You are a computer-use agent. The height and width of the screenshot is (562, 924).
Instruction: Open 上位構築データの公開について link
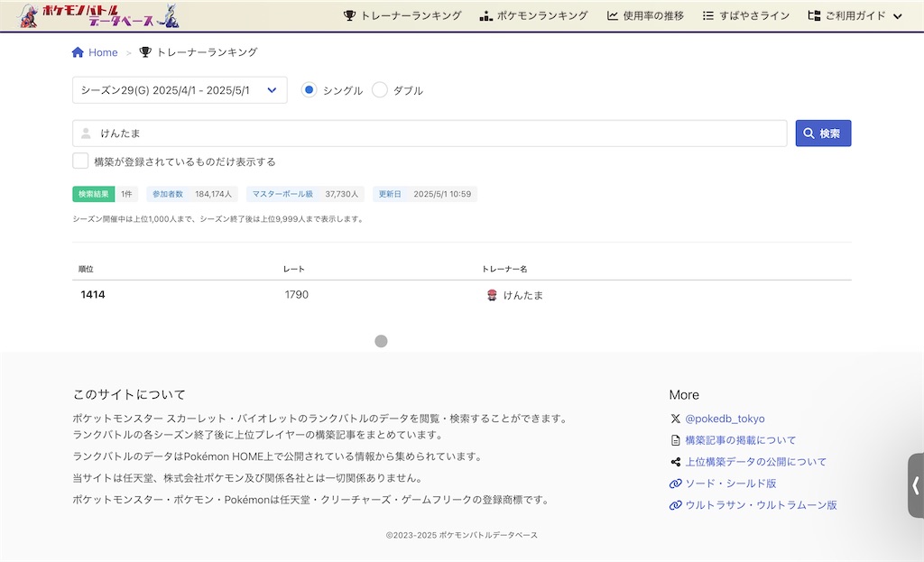pyautogui.click(x=755, y=462)
